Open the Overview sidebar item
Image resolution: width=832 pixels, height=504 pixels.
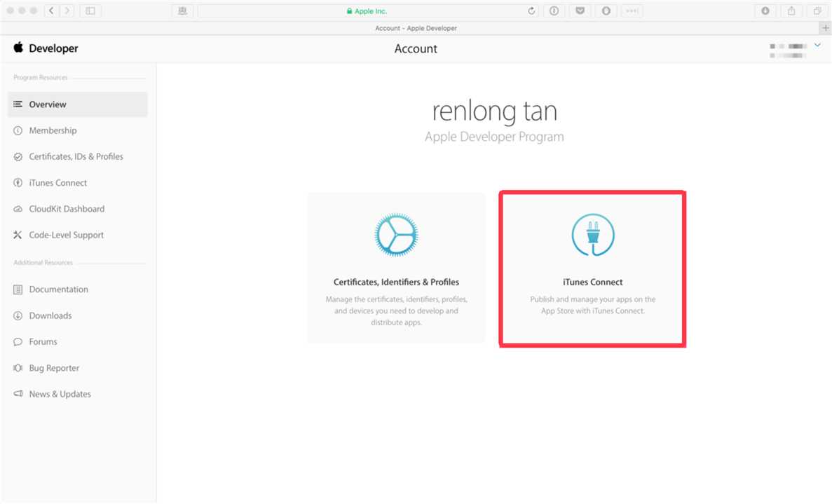78,104
